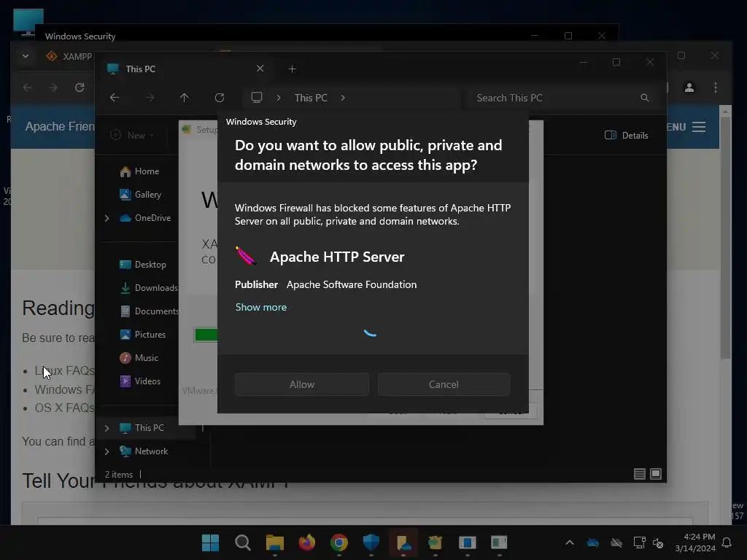Open the Downloads quick access folder
Viewport: 747px width, 560px height.
[149, 287]
